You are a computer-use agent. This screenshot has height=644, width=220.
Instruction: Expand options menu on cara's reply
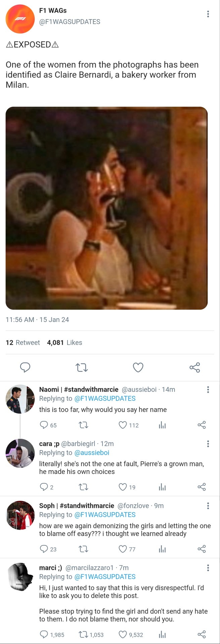208,444
